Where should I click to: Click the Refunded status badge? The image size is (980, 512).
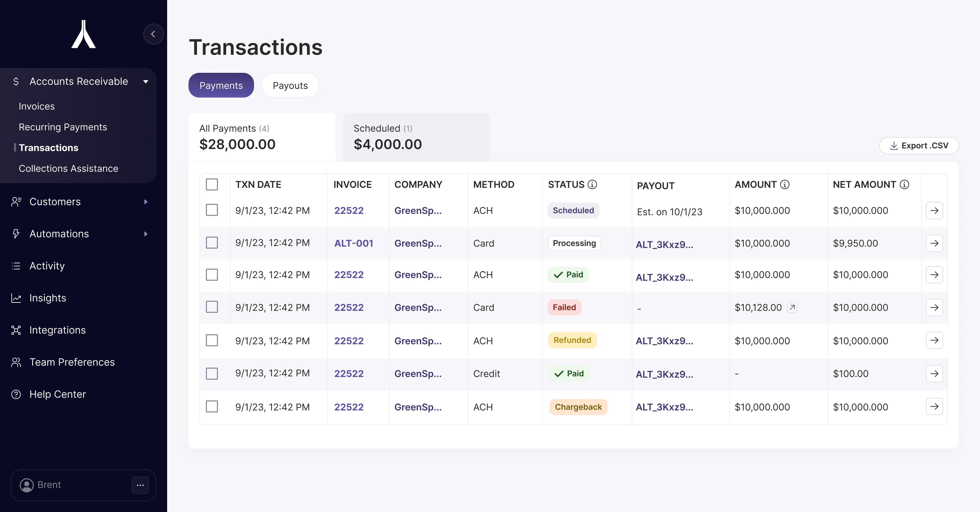point(572,340)
